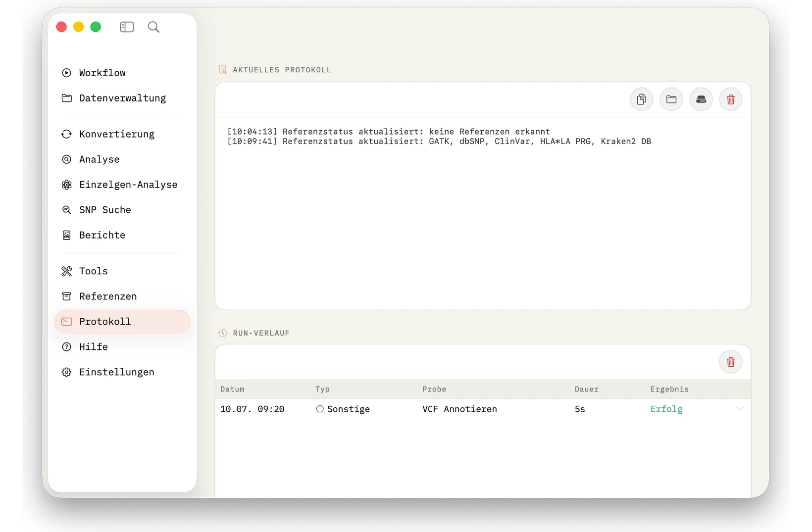Click the Ergebnis column header
Screen dimensions: 812x532
[x=669, y=389]
